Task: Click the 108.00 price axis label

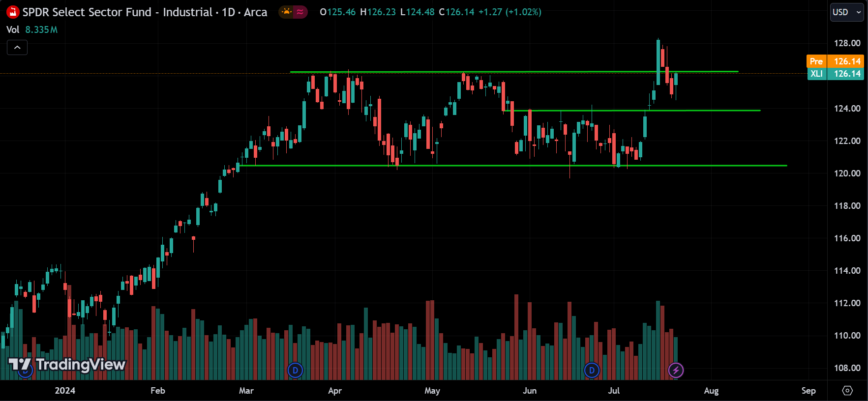Action: [847, 368]
